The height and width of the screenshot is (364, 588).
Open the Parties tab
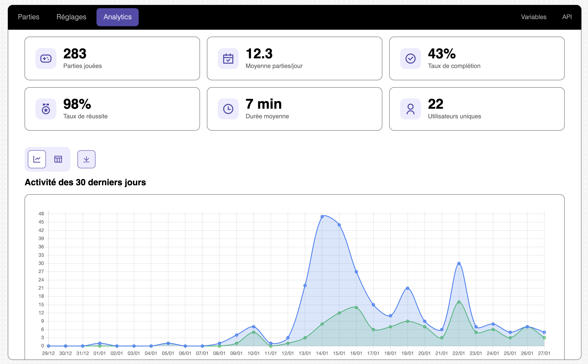28,17
